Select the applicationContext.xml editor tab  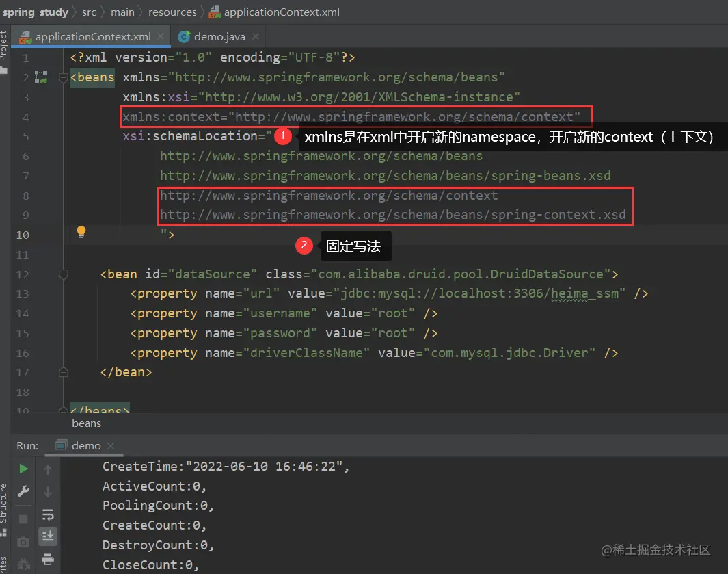pos(91,36)
